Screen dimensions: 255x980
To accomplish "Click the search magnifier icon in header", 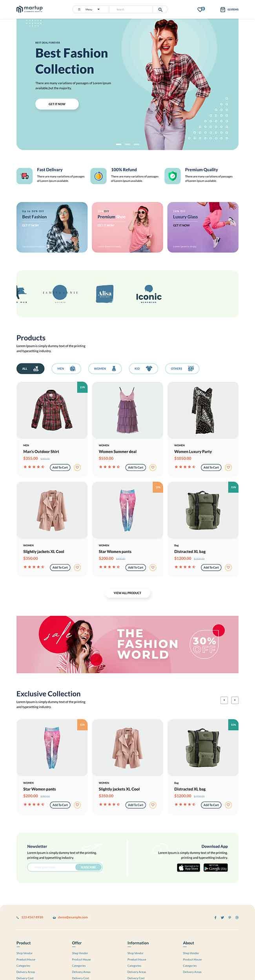I will point(160,9).
